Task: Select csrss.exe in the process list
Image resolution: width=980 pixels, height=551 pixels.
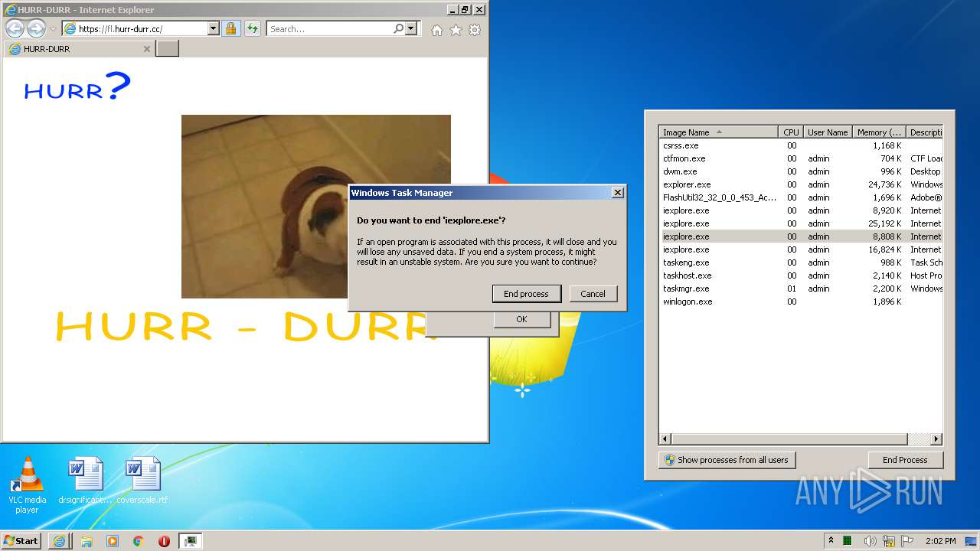Action: coord(801,145)
